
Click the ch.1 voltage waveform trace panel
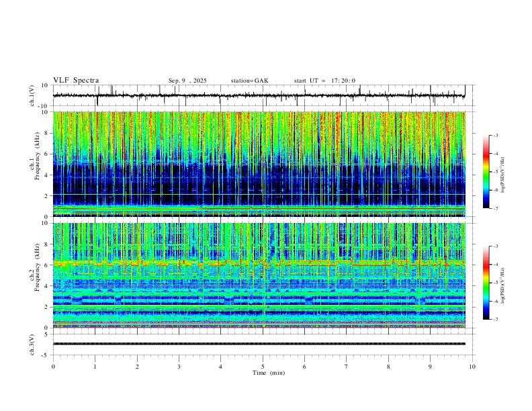[x=263, y=95]
